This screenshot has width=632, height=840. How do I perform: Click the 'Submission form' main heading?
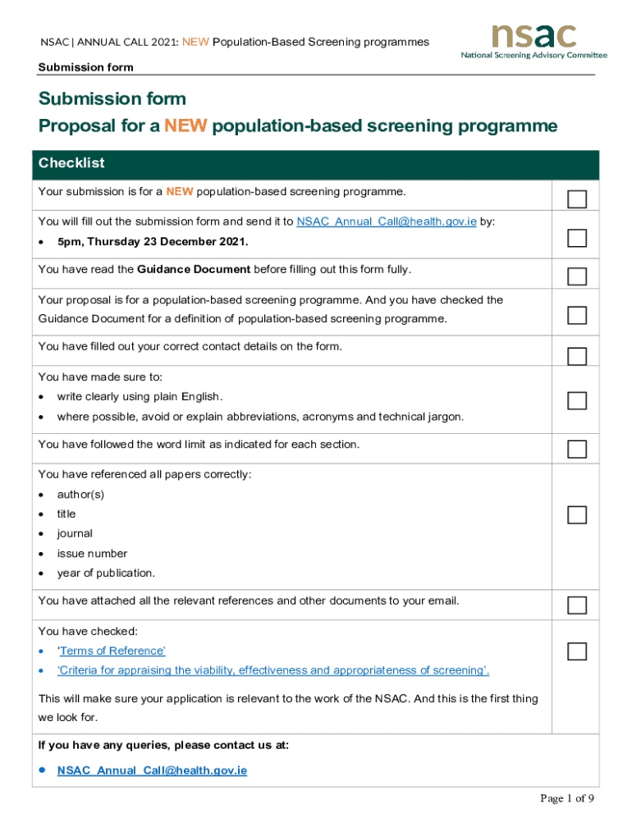pos(112,99)
